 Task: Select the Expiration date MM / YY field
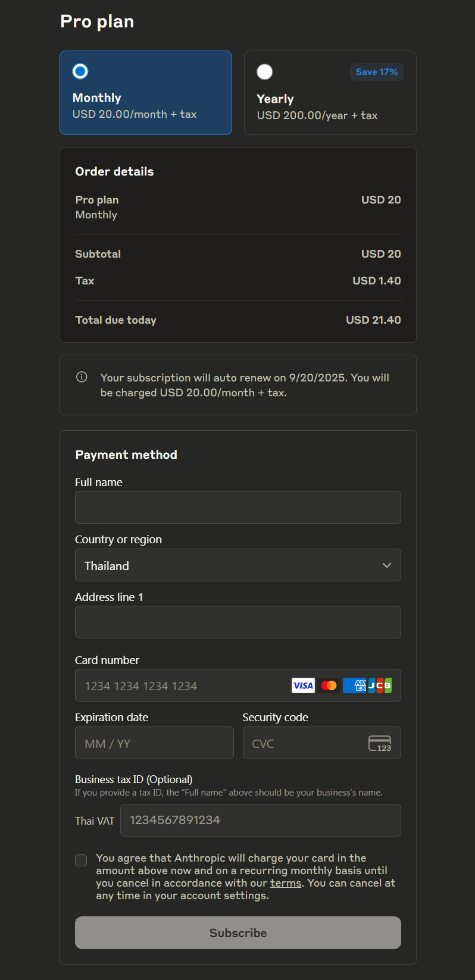tap(154, 743)
